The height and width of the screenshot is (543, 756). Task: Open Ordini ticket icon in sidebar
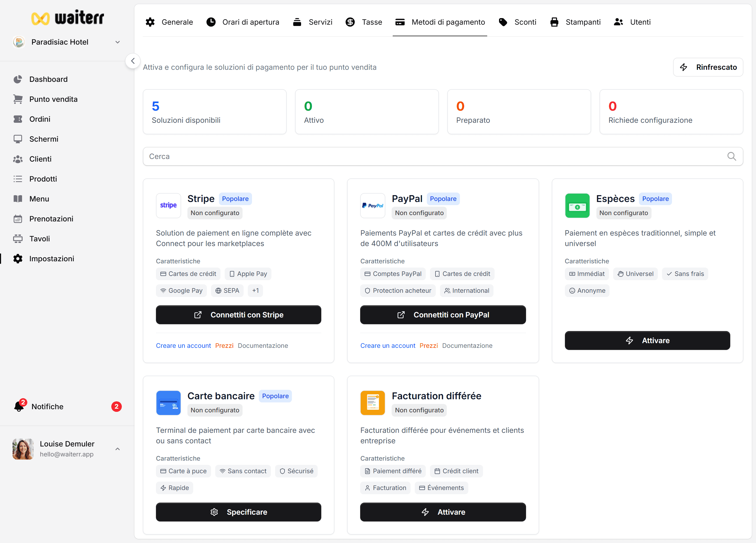click(18, 119)
